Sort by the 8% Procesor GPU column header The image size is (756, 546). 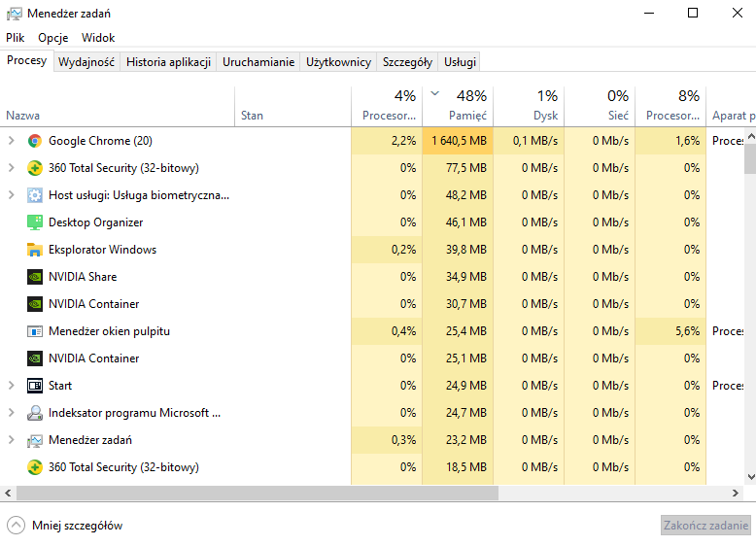pyautogui.click(x=670, y=107)
